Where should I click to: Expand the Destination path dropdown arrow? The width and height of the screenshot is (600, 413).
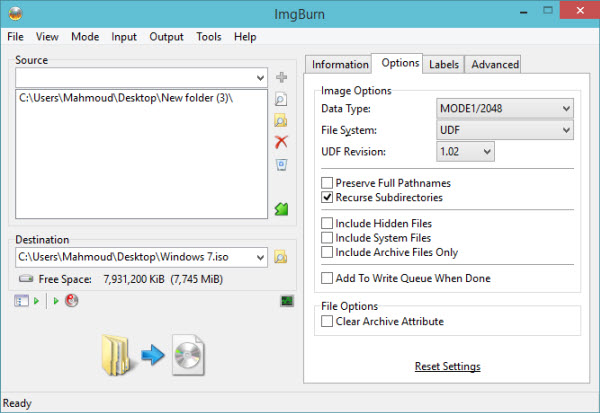tap(260, 257)
